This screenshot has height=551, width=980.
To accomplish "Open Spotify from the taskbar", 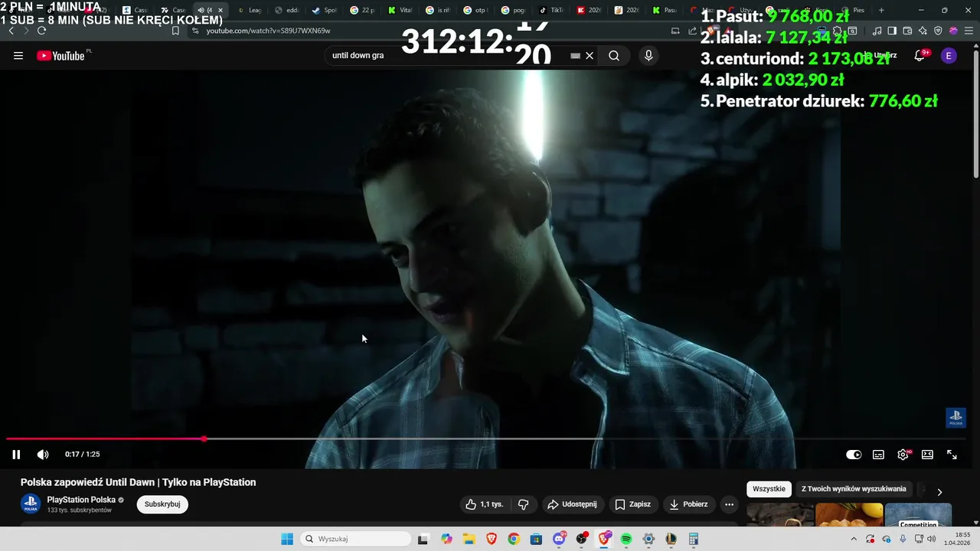I will (x=626, y=539).
